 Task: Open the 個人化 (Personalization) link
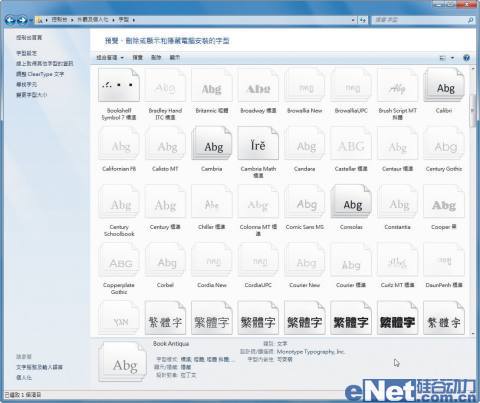[x=24, y=377]
